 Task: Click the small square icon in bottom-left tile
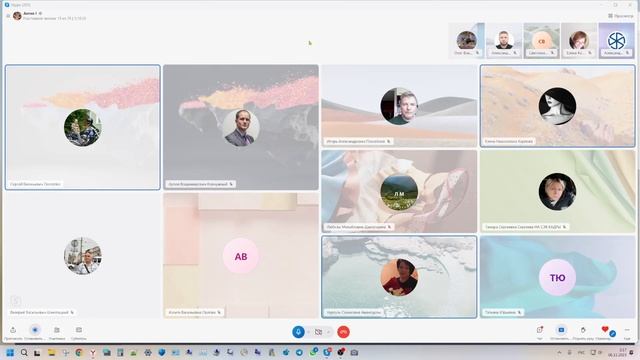16,301
